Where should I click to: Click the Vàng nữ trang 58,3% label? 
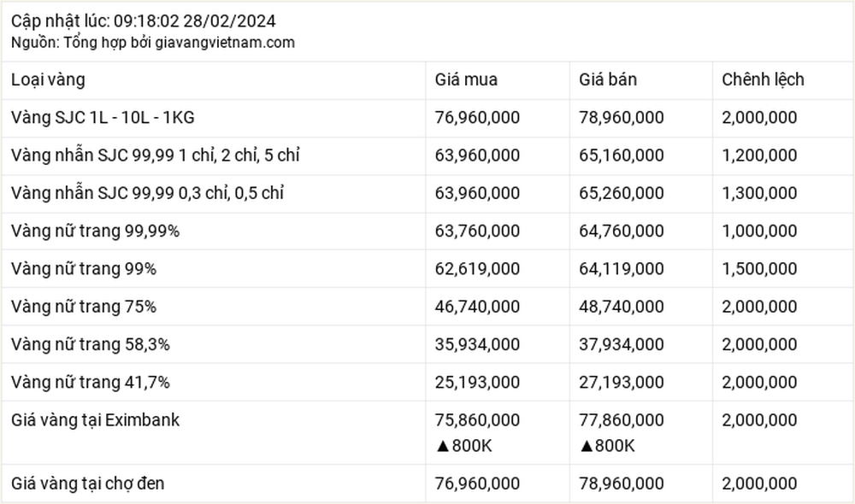tap(91, 344)
